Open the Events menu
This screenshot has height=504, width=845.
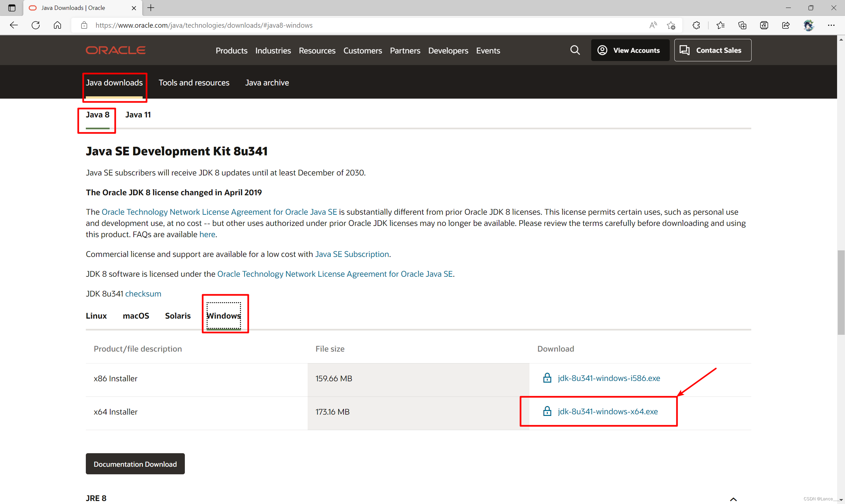pos(488,50)
